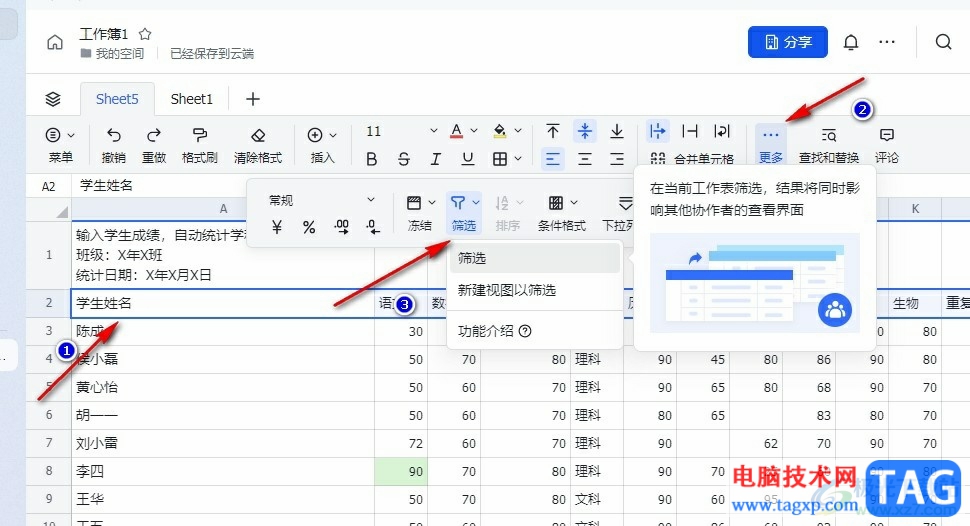Open the 菜单 menu dropdown
This screenshot has width=970, height=526.
61,145
